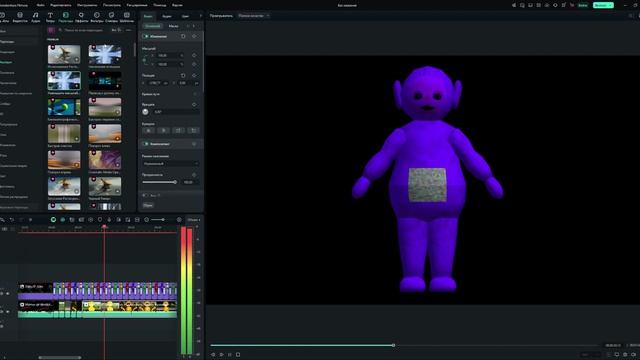Open the Stickers library tab
Viewport: 640px width, 360px height.
(x=111, y=17)
